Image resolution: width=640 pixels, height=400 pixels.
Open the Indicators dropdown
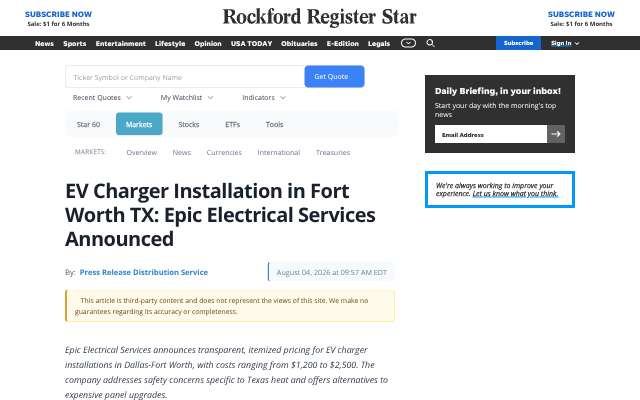[264, 98]
